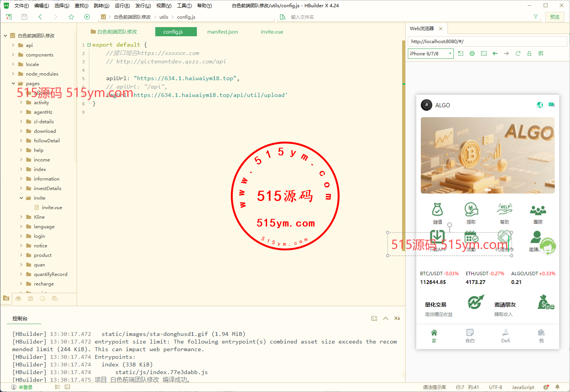570x392 pixels.
Task: Open the 运行(R) menu
Action: pyautogui.click(x=122, y=6)
